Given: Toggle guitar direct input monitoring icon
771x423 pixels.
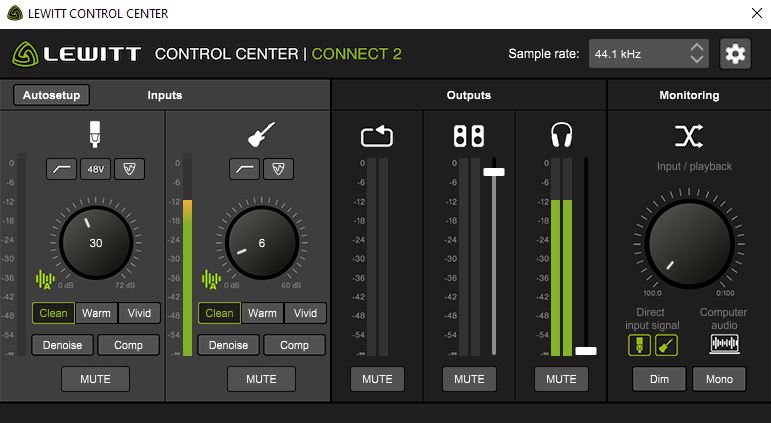Looking at the screenshot, I should coord(666,345).
